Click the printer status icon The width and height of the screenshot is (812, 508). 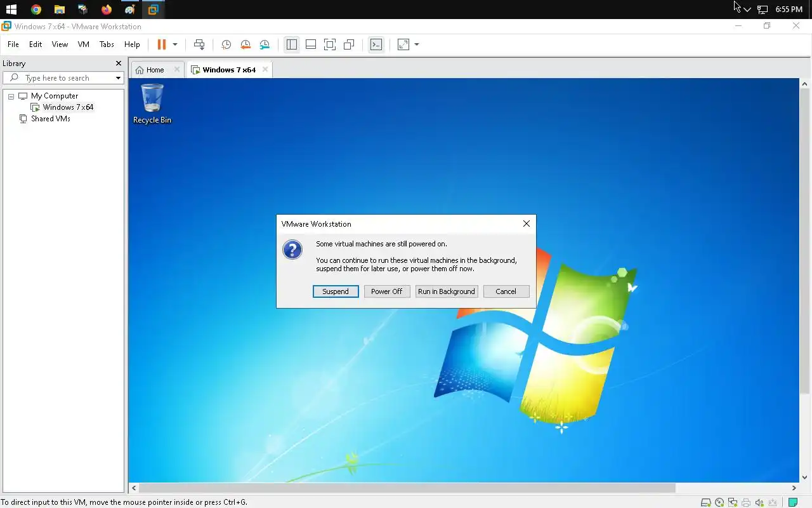746,502
